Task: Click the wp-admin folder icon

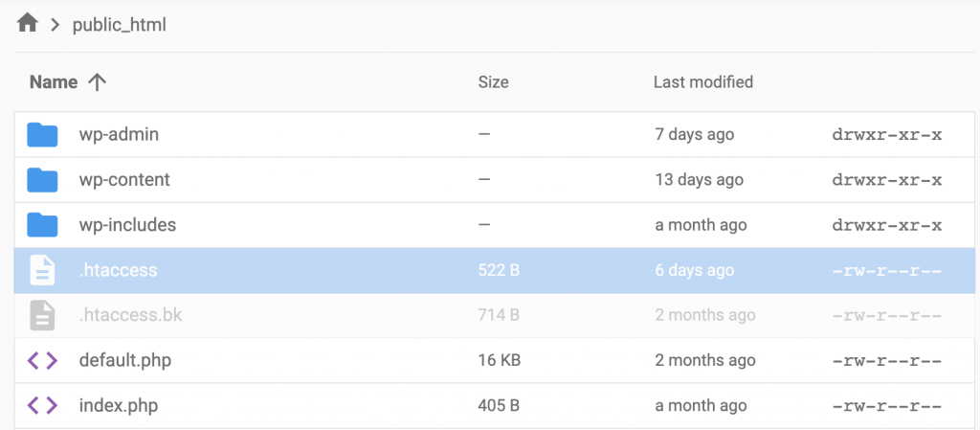Action: [x=42, y=135]
